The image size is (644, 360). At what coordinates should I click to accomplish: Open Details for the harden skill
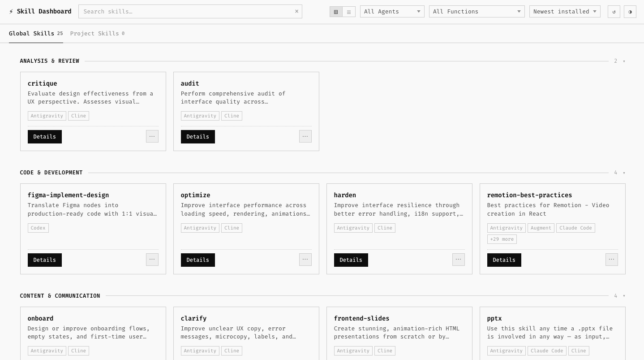[x=351, y=260]
